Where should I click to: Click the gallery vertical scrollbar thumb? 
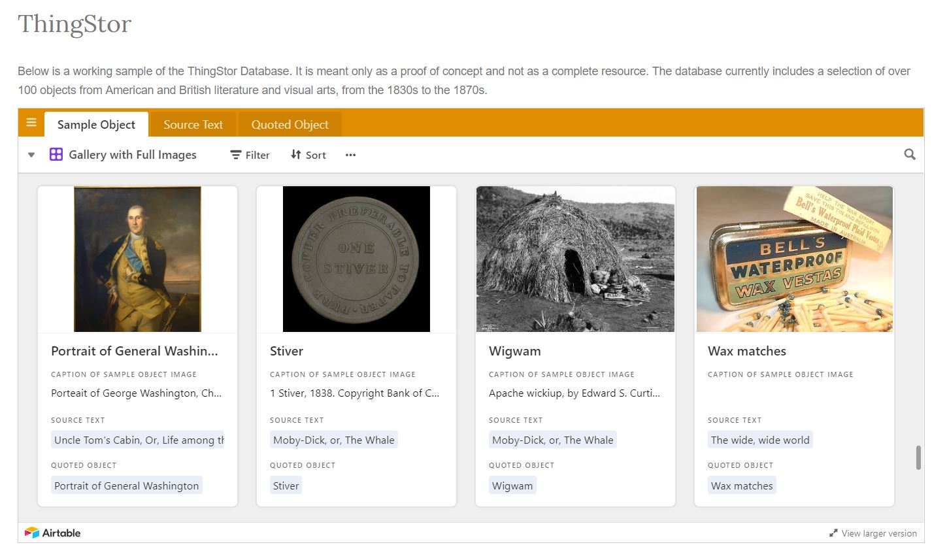click(x=918, y=457)
